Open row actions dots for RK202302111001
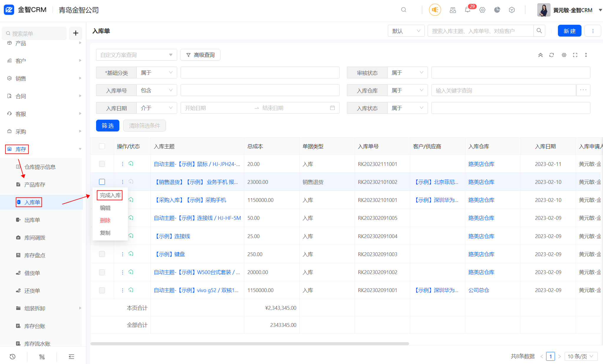Screen dimensions: 603x364 (123, 164)
